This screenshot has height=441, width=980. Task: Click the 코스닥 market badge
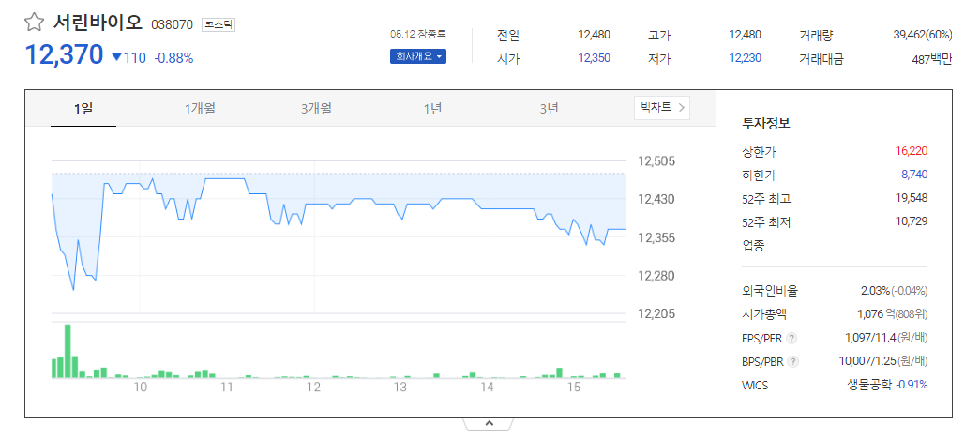pos(219,25)
